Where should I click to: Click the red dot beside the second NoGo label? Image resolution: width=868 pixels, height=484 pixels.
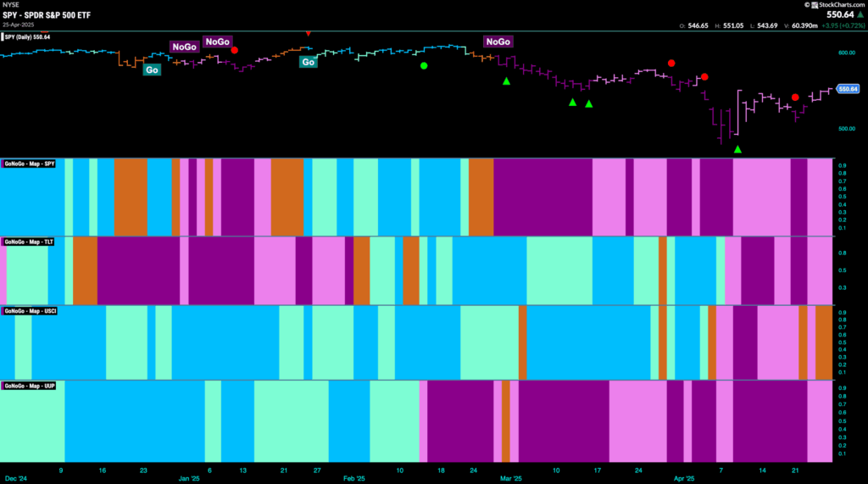pos(234,50)
